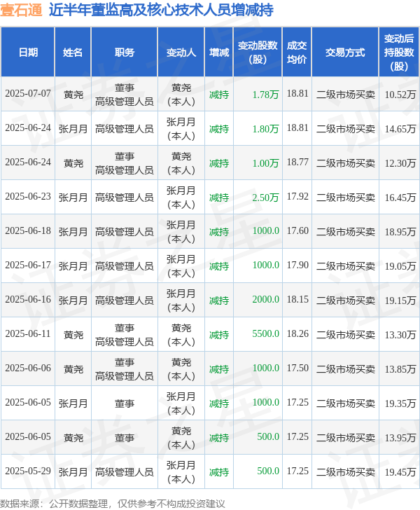Screen dimensions: 420x510
Task: Click the average price 17.50
Action: pyautogui.click(x=297, y=368)
